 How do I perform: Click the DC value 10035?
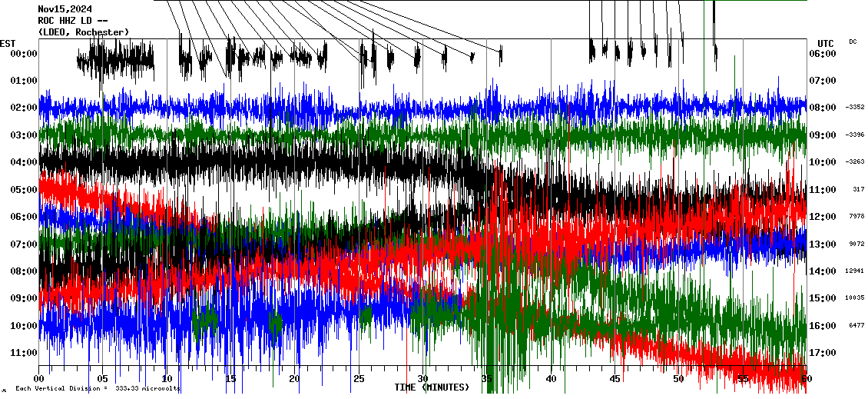coord(855,298)
